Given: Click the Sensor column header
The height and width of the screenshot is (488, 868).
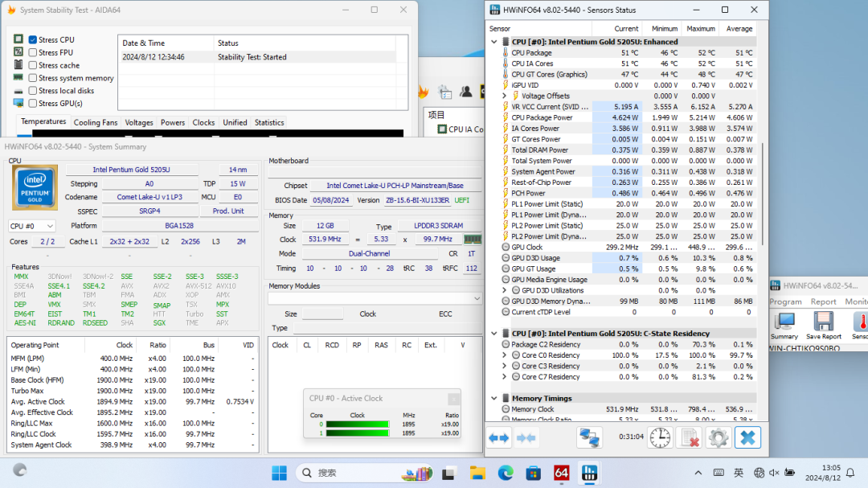Looking at the screenshot, I should tap(500, 28).
